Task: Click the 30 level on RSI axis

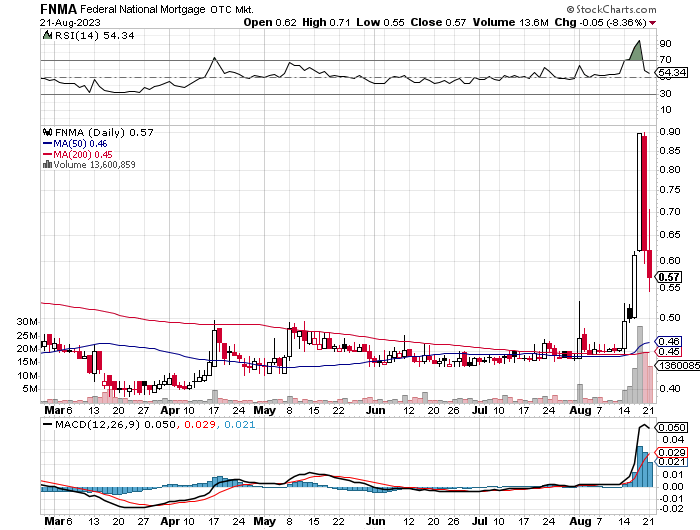Action: click(665, 93)
